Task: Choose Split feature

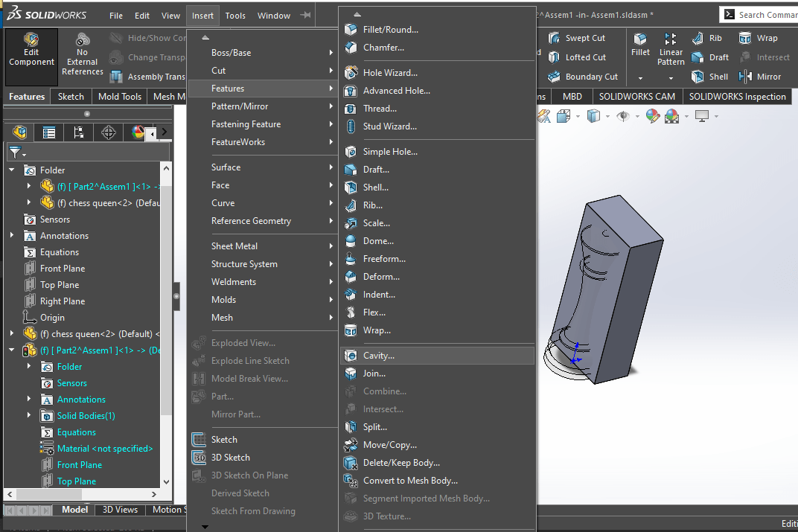Action: 437,427
